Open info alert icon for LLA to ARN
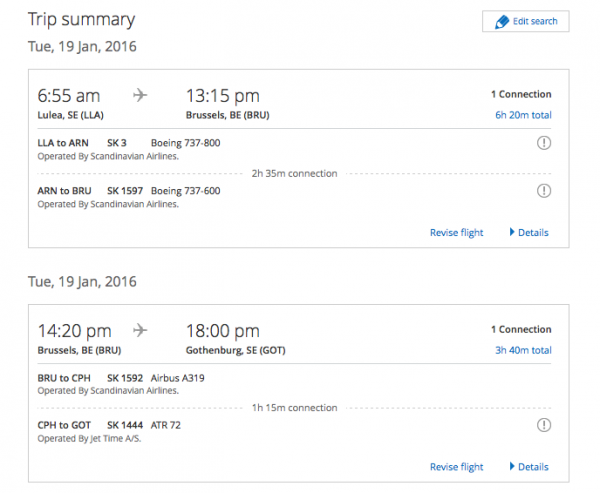The height and width of the screenshot is (493, 600). pos(544,143)
